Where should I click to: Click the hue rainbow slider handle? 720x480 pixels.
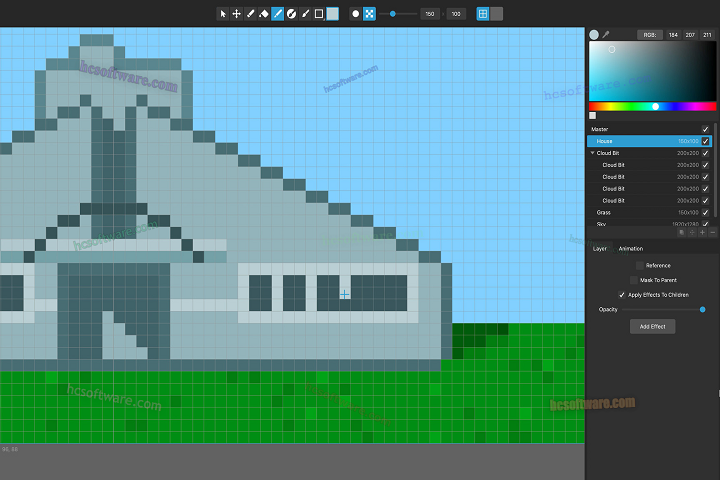[x=656, y=107]
